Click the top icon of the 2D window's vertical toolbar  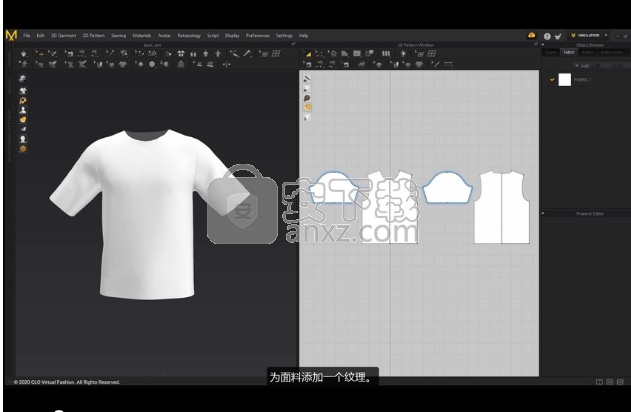[x=307, y=78]
